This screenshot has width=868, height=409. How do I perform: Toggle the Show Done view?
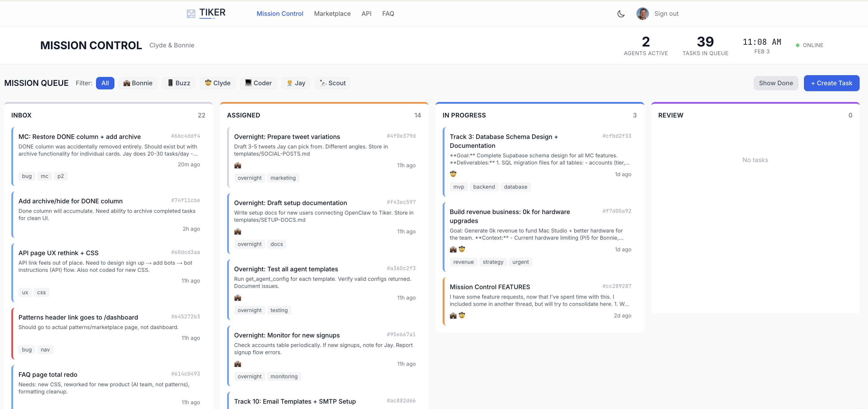[x=776, y=83]
